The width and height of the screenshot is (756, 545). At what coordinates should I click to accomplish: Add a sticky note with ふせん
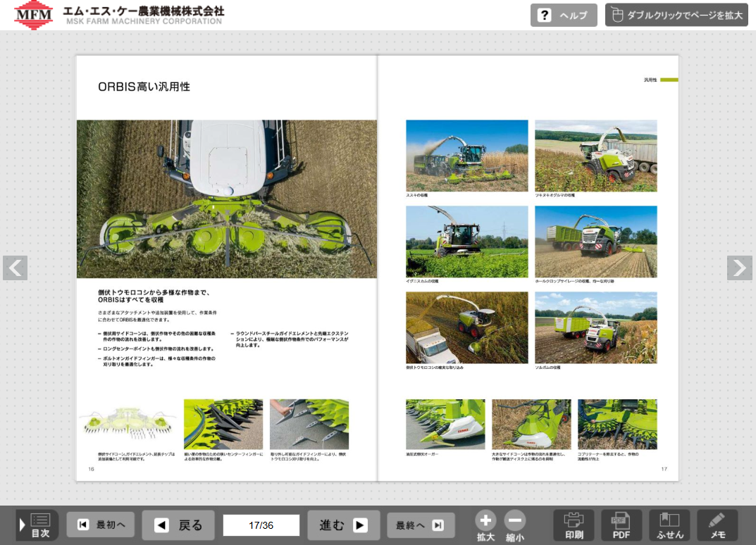[669, 525]
